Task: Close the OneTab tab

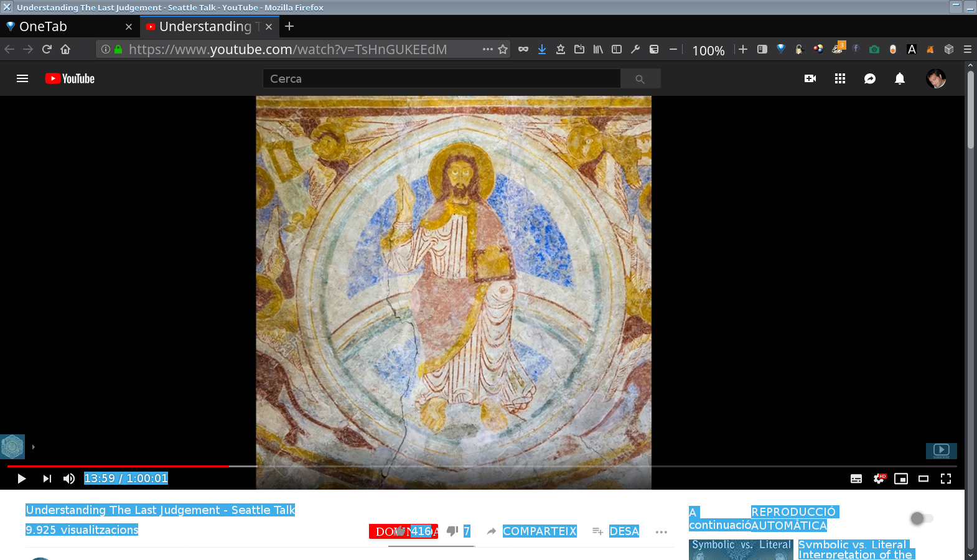Action: click(129, 27)
